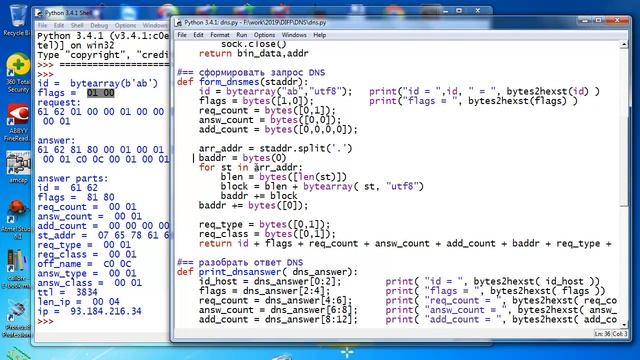640x360 pixels.
Task: Open the Format menu in dns.py editor
Action: (x=220, y=35)
